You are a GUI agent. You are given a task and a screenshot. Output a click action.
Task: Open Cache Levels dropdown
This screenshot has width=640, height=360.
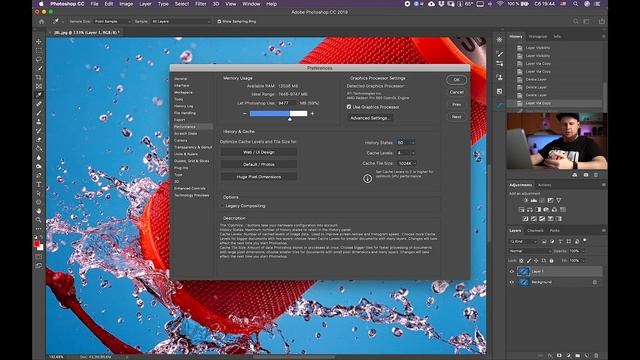[406, 153]
